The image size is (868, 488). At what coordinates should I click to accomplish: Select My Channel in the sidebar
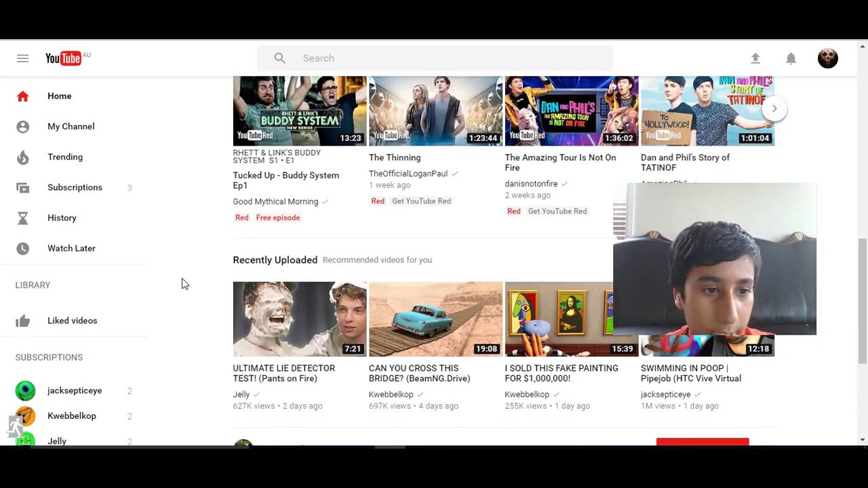point(71,127)
